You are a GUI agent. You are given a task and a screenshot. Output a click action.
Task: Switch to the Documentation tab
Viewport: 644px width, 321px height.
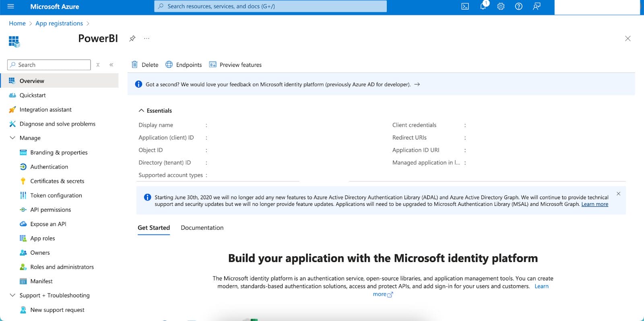(202, 228)
